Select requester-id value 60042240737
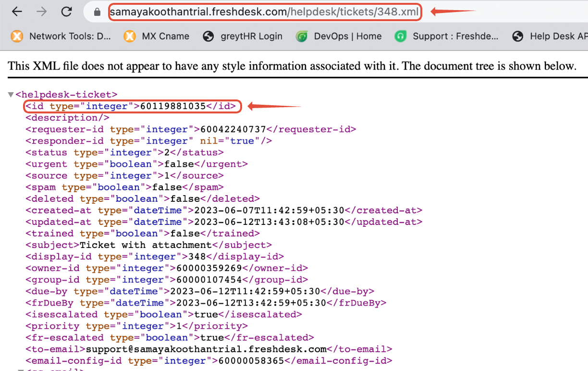This screenshot has height=371, width=588. click(x=233, y=129)
